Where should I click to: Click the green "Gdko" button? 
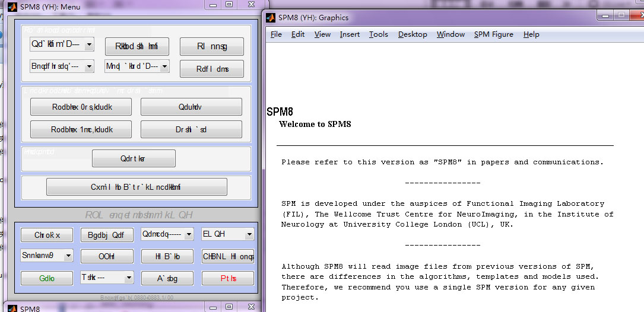pos(46,278)
